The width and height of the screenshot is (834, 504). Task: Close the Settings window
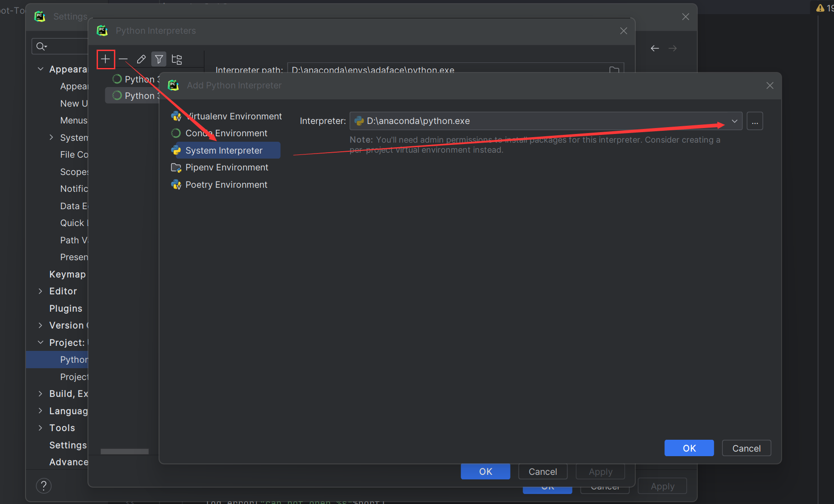685,17
